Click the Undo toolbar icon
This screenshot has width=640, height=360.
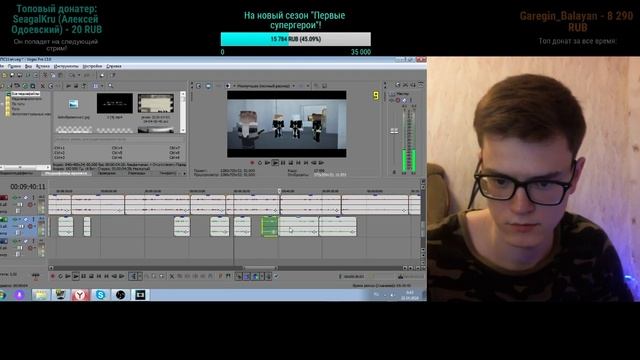point(72,75)
